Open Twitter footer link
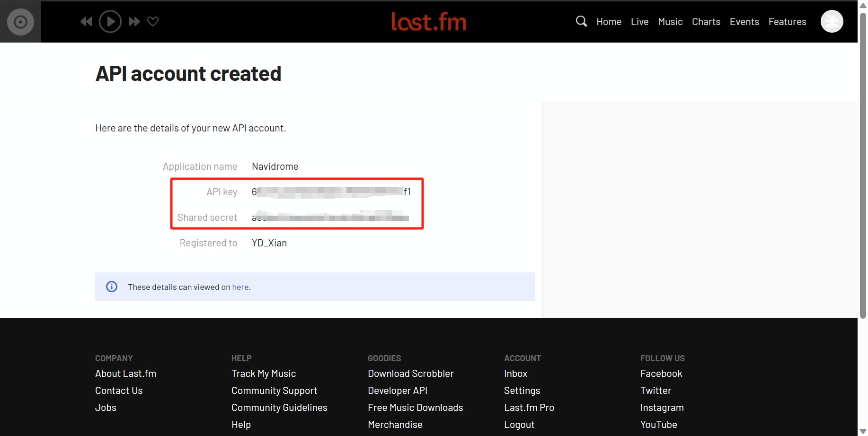This screenshot has height=436, width=868. (x=655, y=391)
